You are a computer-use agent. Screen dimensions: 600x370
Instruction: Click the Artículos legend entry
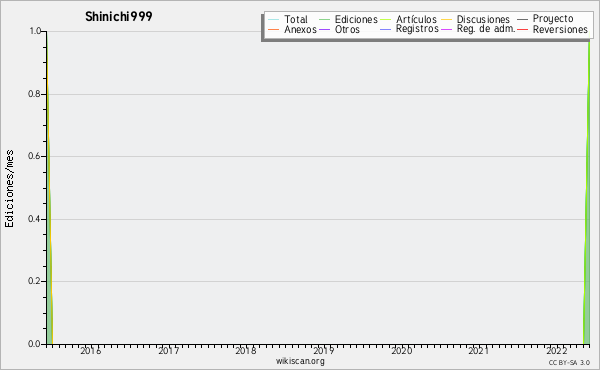pyautogui.click(x=416, y=19)
